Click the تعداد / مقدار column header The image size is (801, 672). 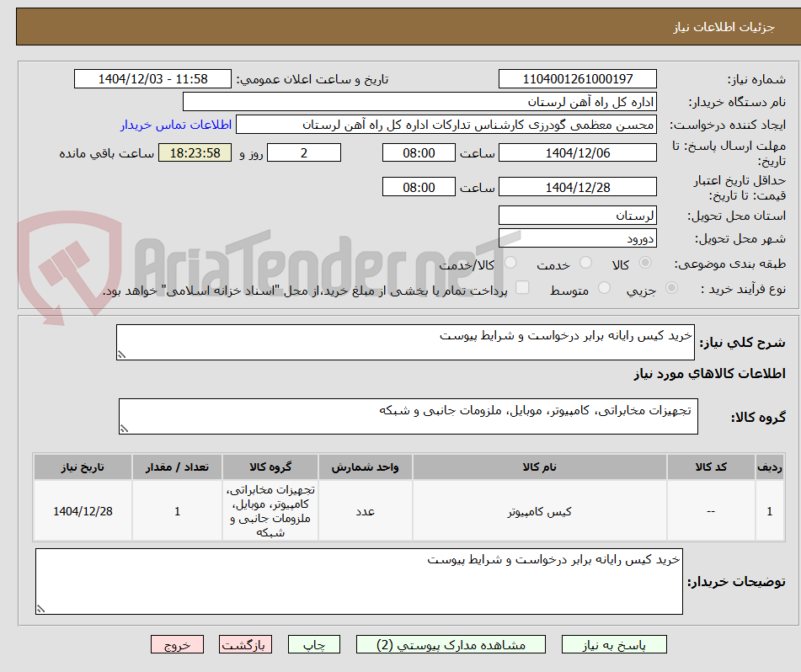tap(177, 467)
